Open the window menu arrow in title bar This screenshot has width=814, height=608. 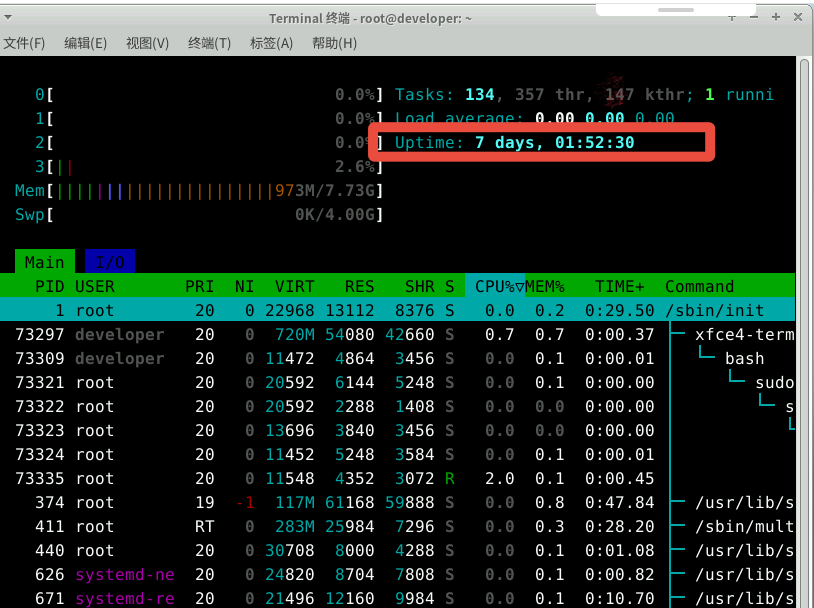(x=733, y=18)
